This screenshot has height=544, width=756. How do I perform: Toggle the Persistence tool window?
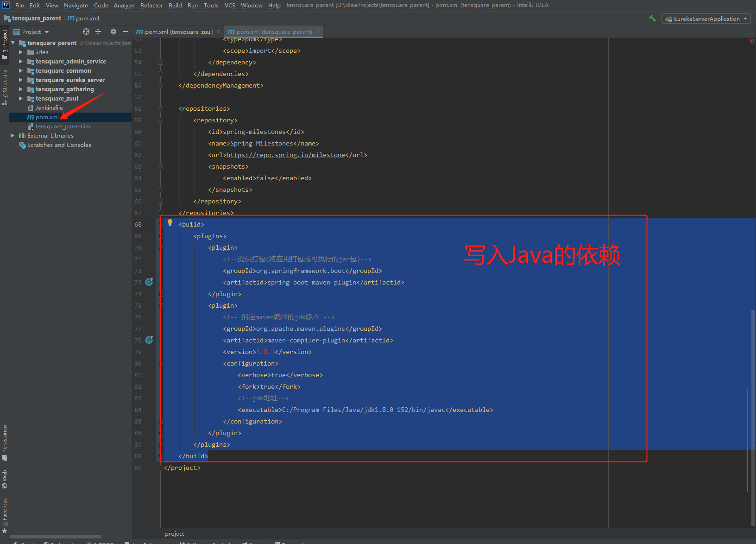point(5,443)
